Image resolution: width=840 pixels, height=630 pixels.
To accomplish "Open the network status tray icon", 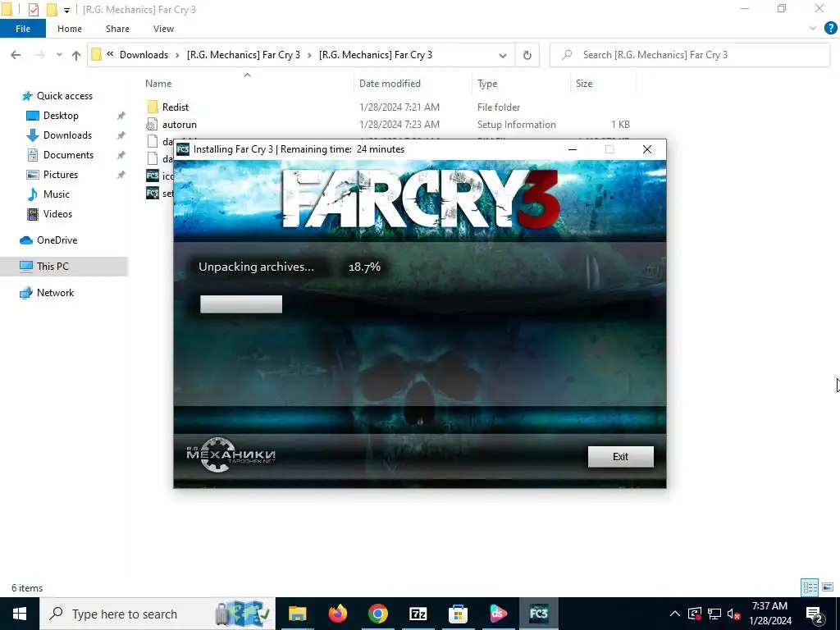I will [714, 614].
